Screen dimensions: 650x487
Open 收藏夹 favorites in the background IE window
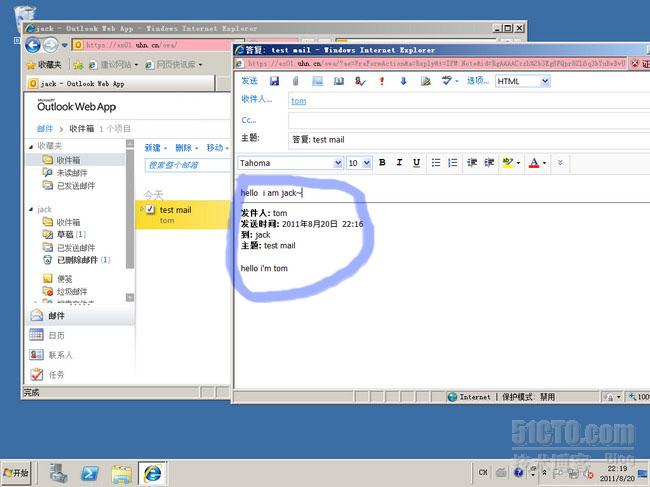pos(44,65)
